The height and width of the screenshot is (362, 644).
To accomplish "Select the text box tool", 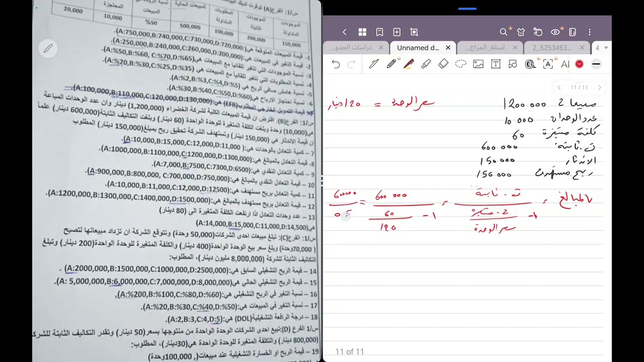I will 496,64.
